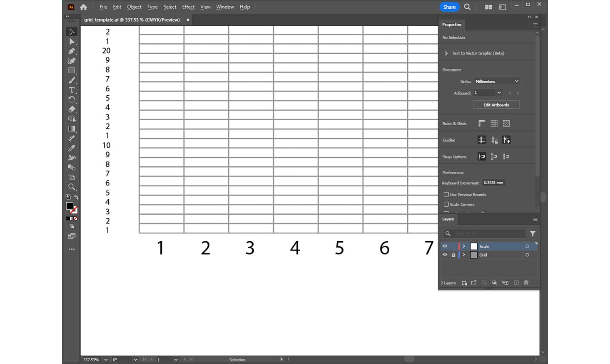Click the black Fill color swatch
Image resolution: width=610 pixels, height=364 pixels.
70,206
